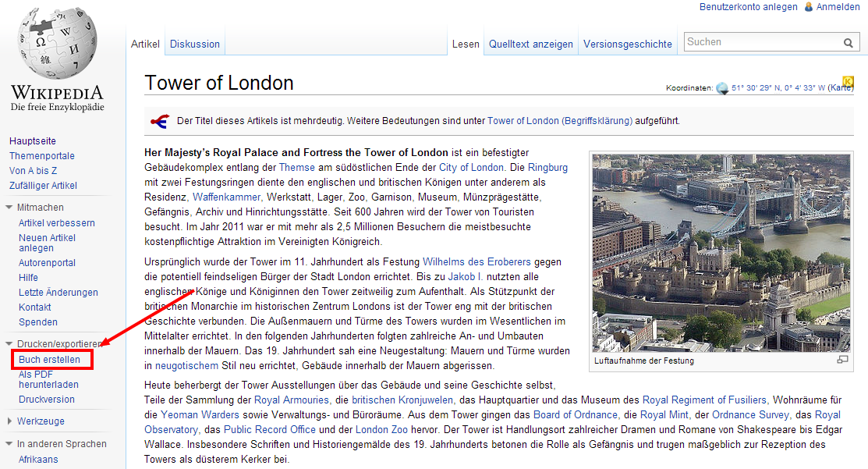868x469 pixels.
Task: Click the enlarge icon under the photo
Action: coord(842,360)
